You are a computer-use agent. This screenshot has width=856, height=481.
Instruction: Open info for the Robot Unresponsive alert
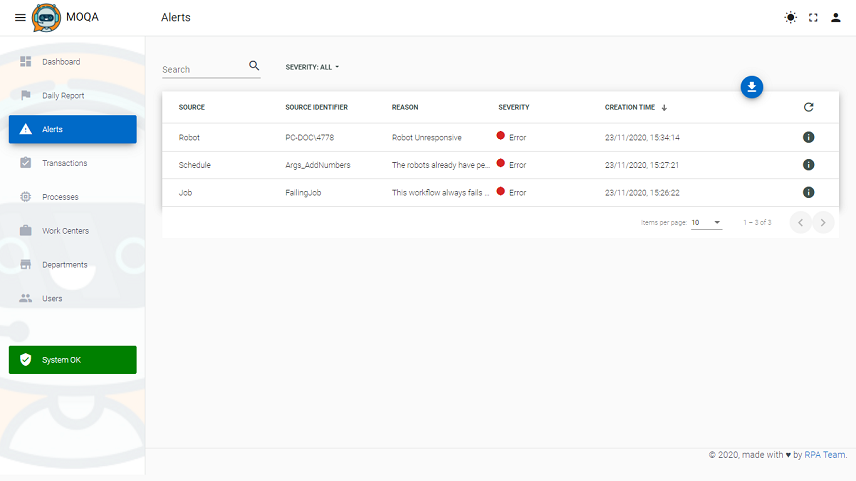coord(809,137)
